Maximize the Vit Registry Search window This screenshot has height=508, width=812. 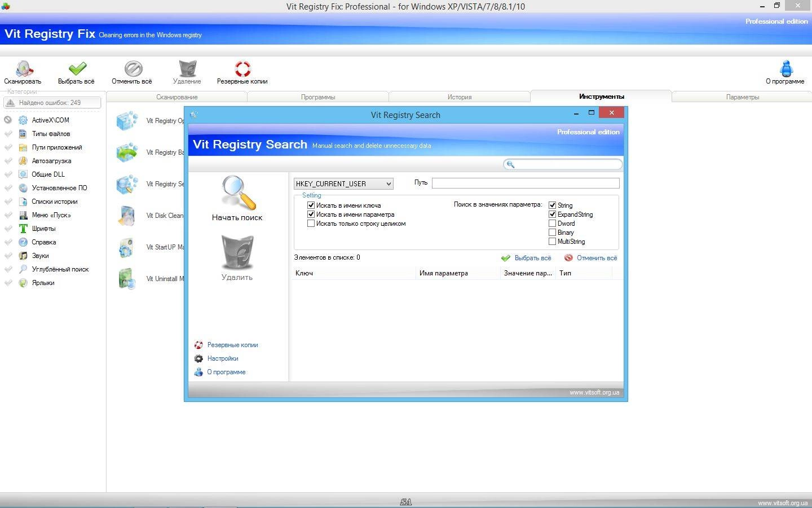pos(592,113)
